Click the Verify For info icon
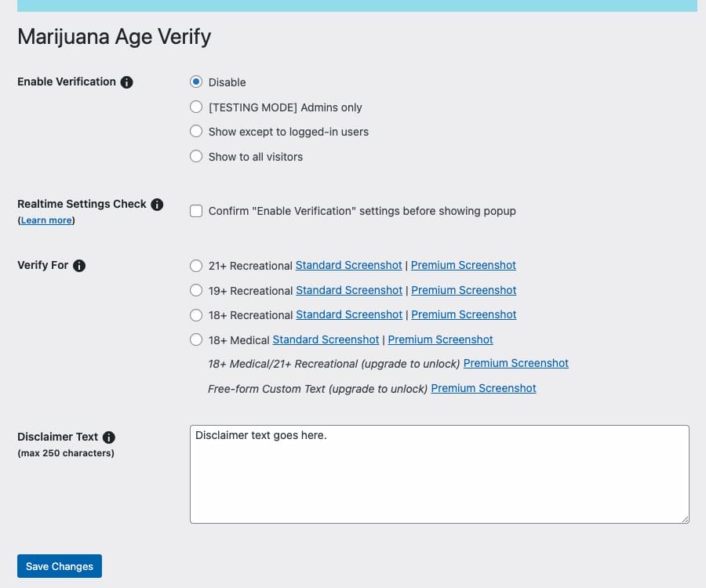Screen dimensions: 706x588 [x=79, y=266]
